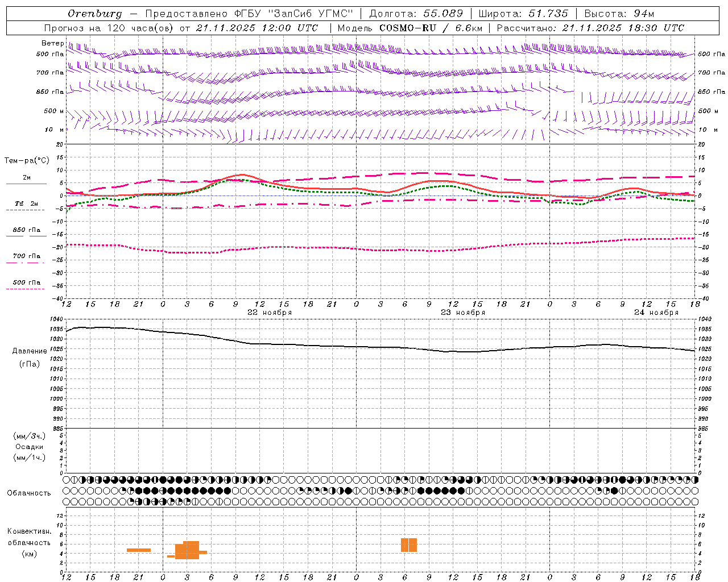Click the '23 ноября' date label
The height and width of the screenshot is (582, 728).
pos(463,313)
